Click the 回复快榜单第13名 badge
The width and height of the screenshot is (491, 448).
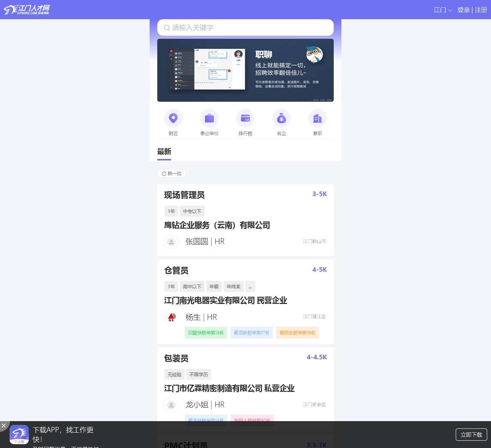[206, 333]
